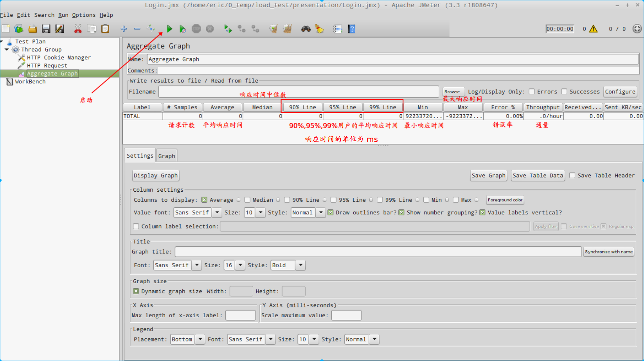Screen dimensions: 644x361
Task: Enable the 99% Line column checkbox
Action: coord(380,200)
